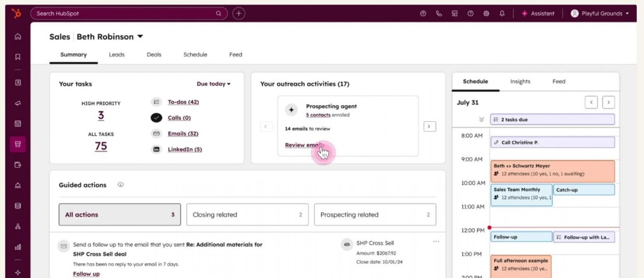
Task: Open the help question mark icon
Action: [470, 14]
